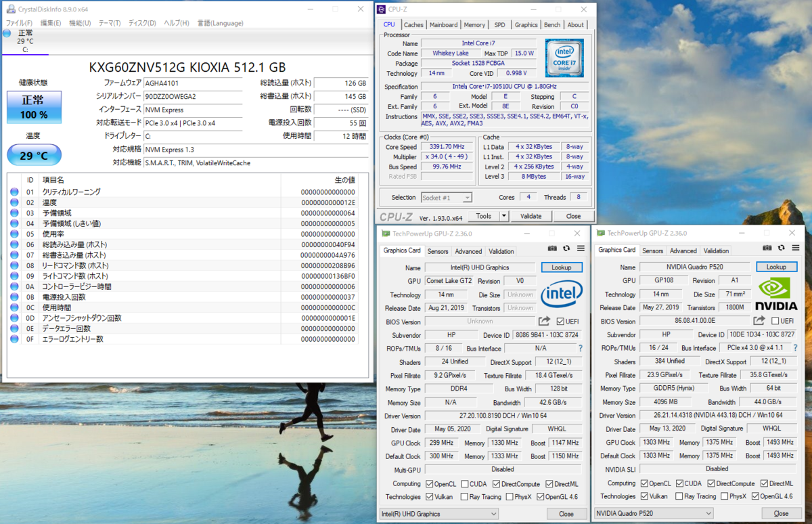This screenshot has height=524, width=812.
Task: Click status orb for row 0B 電源投入回数
Action: [x=15, y=297]
